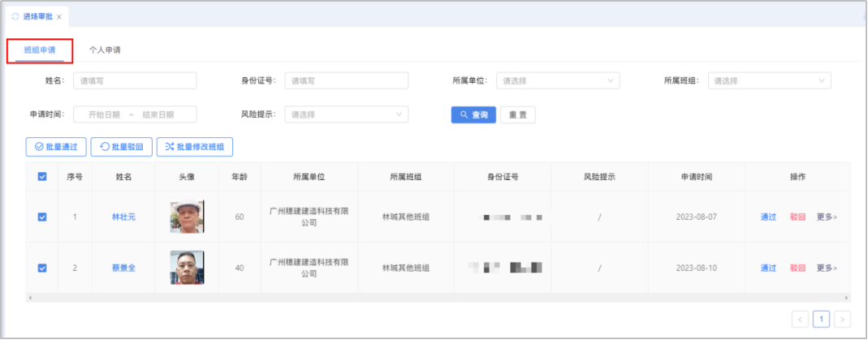Uncheck the row for 蔡景全
Screen dimensions: 868x340
(42, 268)
